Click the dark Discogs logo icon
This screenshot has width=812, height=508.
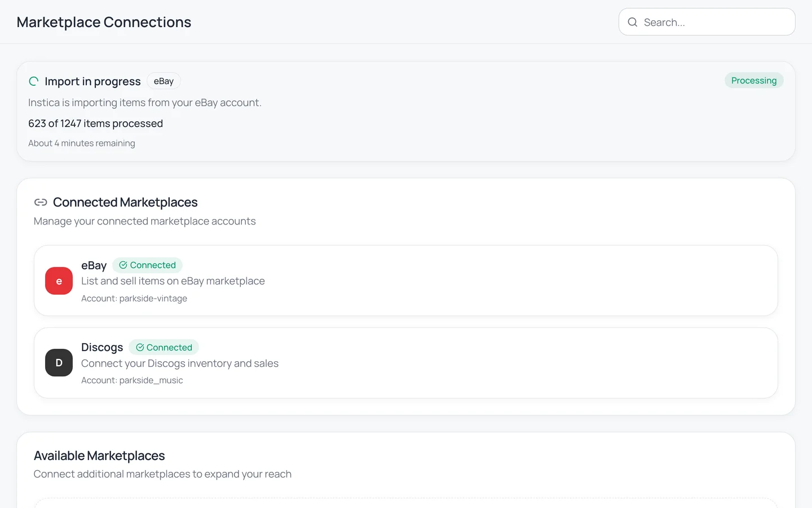coord(59,363)
